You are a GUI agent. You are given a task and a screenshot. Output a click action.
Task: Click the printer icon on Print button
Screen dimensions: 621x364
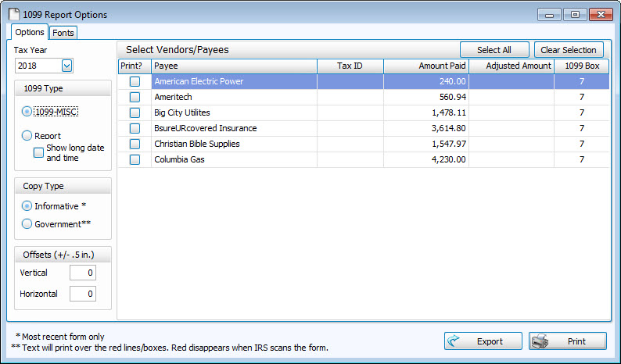[x=541, y=341]
